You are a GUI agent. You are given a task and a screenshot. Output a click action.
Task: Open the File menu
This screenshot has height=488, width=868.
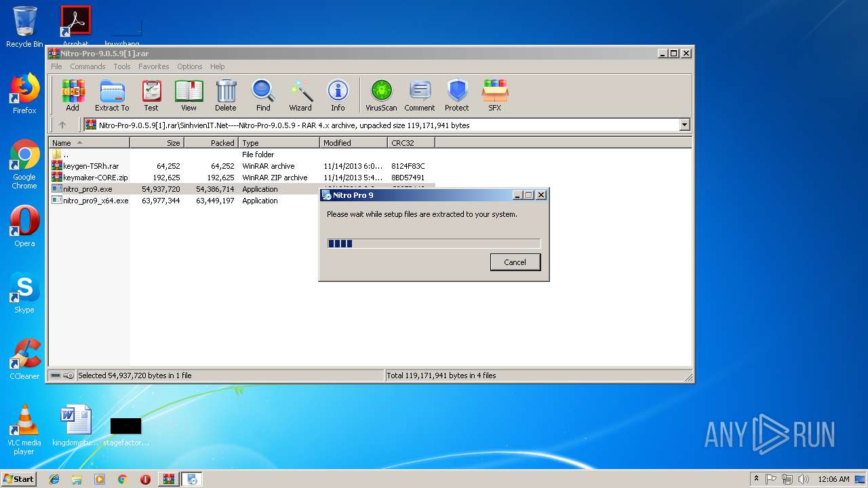[56, 66]
